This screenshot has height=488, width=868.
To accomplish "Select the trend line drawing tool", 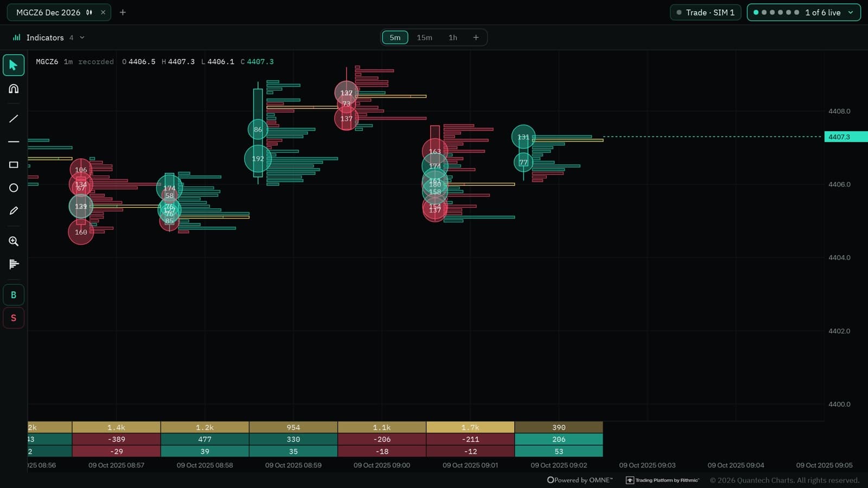I will (x=14, y=118).
